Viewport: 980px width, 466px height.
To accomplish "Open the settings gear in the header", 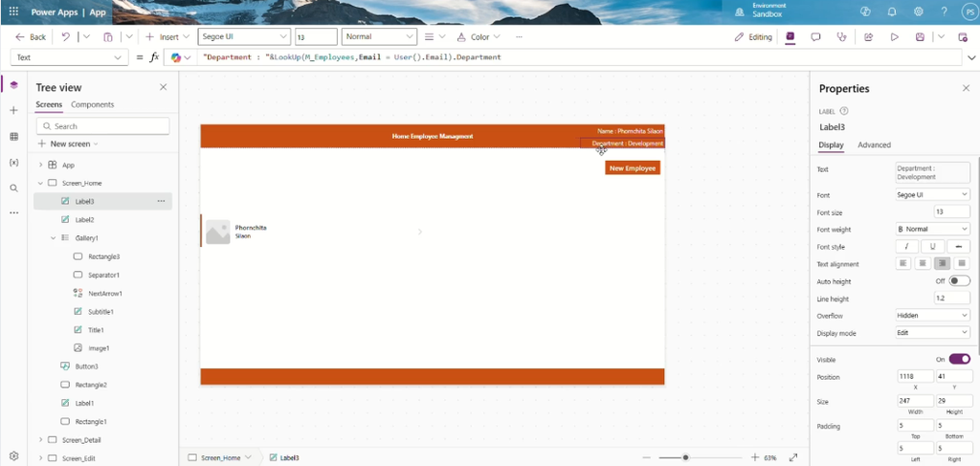I will click(919, 11).
